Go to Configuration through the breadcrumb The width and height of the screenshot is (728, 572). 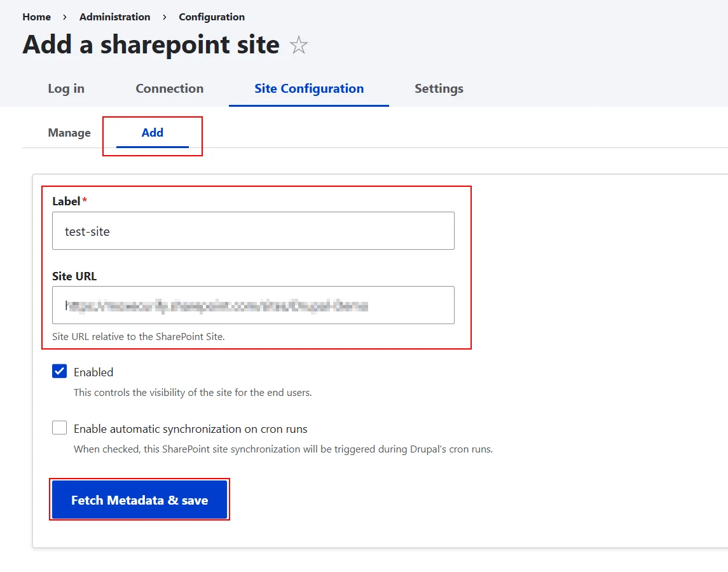point(212,17)
